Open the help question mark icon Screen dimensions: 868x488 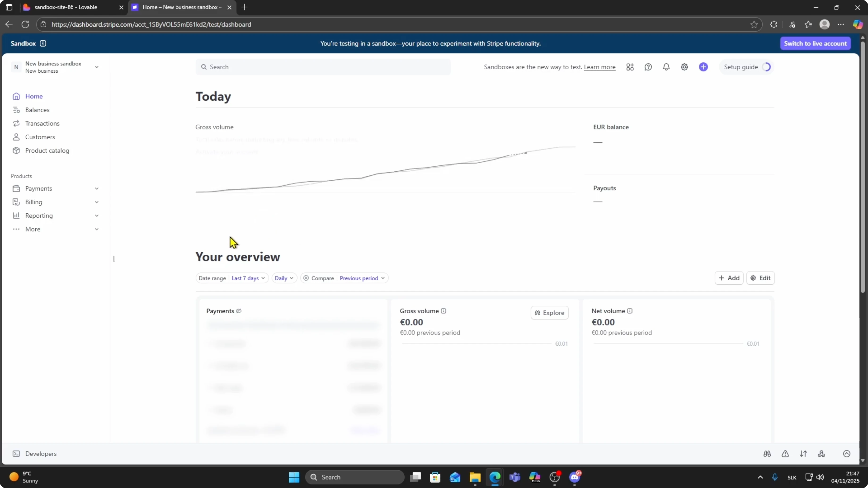(x=648, y=67)
